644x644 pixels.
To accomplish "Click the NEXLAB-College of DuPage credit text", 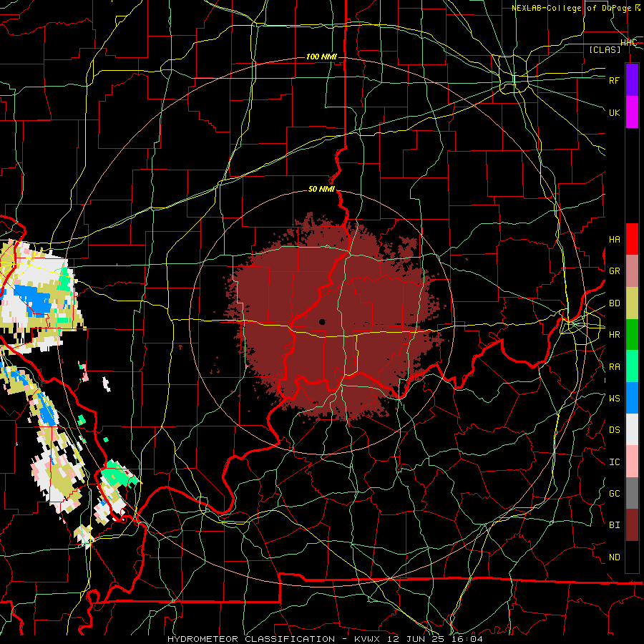I will (x=576, y=8).
